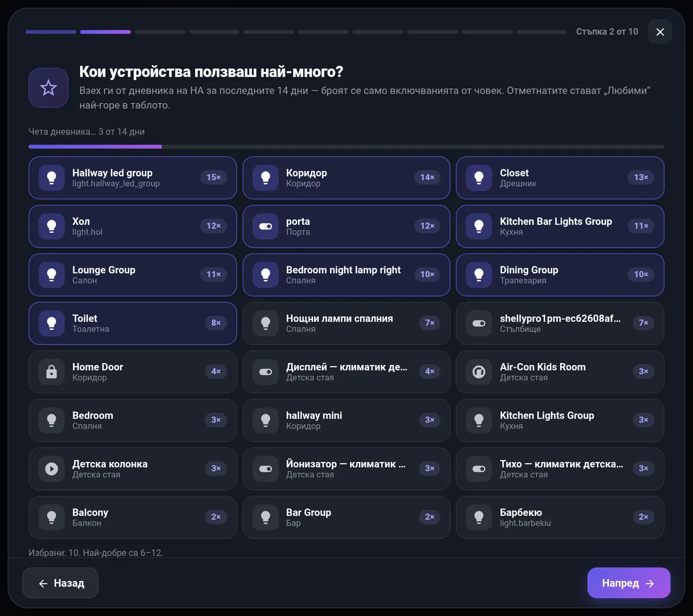Jump to the first step progress segment
The height and width of the screenshot is (616, 693).
click(51, 32)
